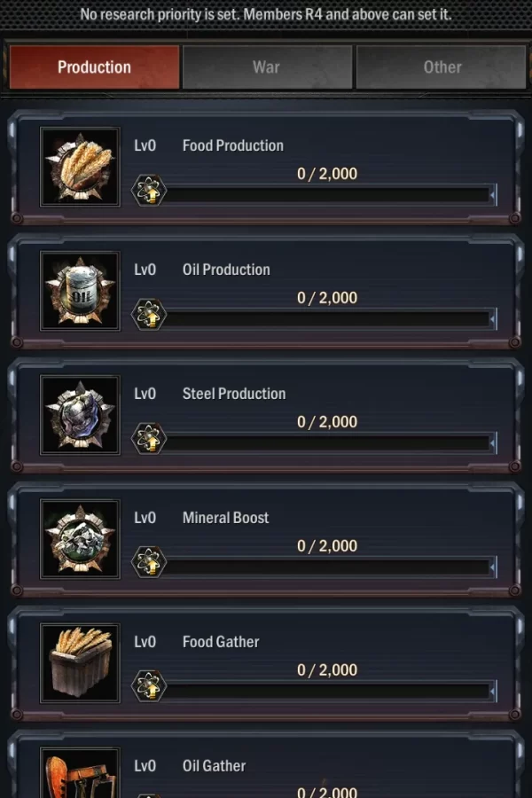Tap the Food Production wheat icon

[80, 167]
